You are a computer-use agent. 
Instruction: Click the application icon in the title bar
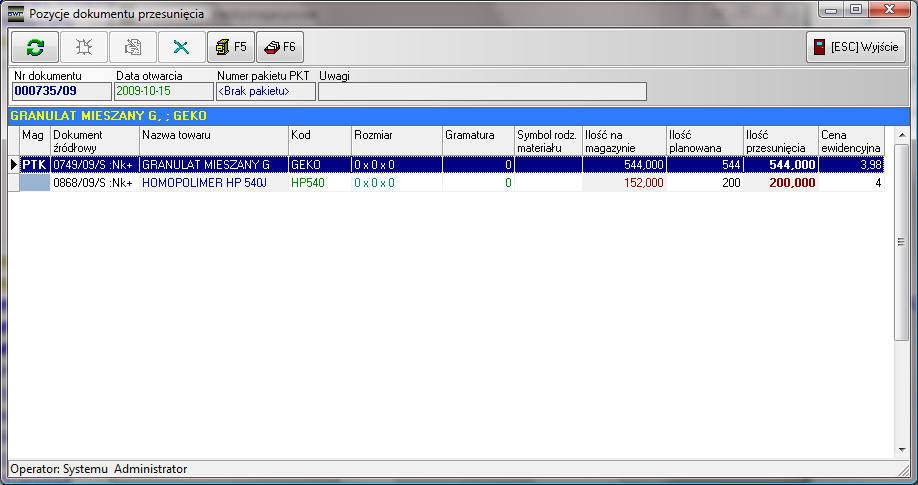pyautogui.click(x=15, y=14)
